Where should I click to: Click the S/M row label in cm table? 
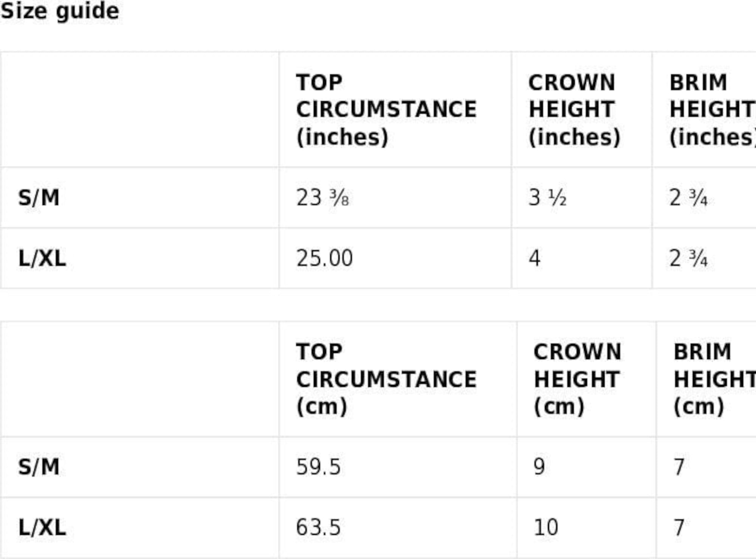coord(39,467)
